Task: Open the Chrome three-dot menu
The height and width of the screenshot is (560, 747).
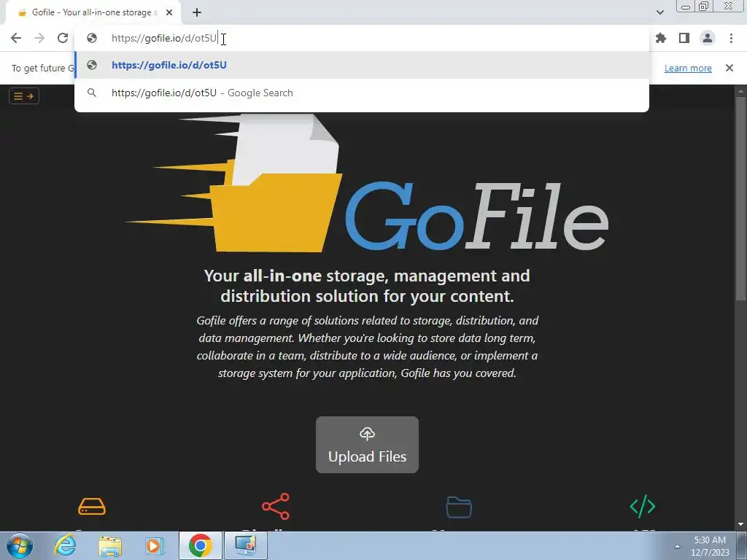Action: point(731,38)
